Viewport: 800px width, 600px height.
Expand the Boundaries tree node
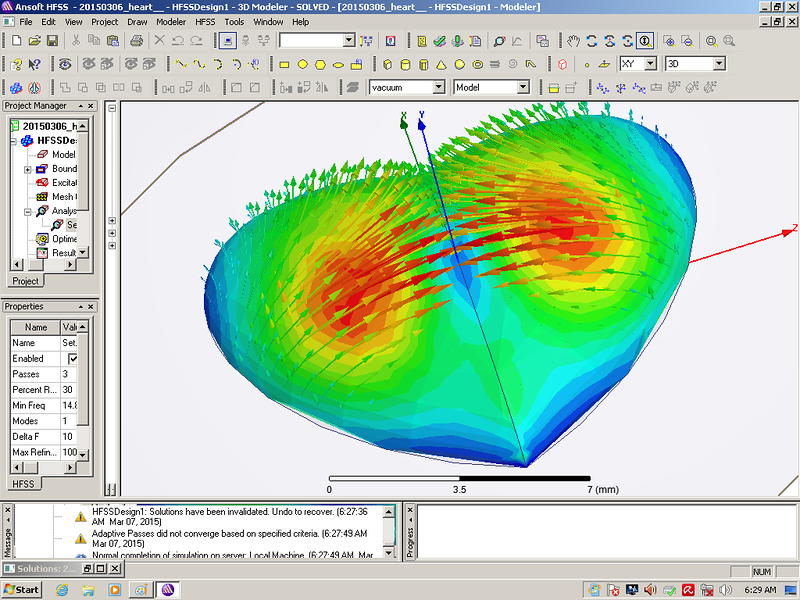pyautogui.click(x=28, y=169)
